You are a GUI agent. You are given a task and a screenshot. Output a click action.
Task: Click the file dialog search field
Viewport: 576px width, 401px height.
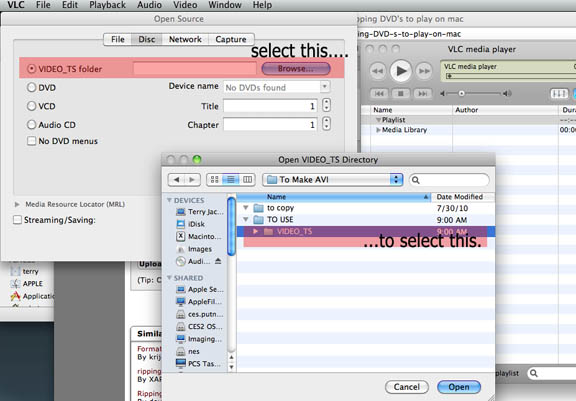tap(449, 180)
